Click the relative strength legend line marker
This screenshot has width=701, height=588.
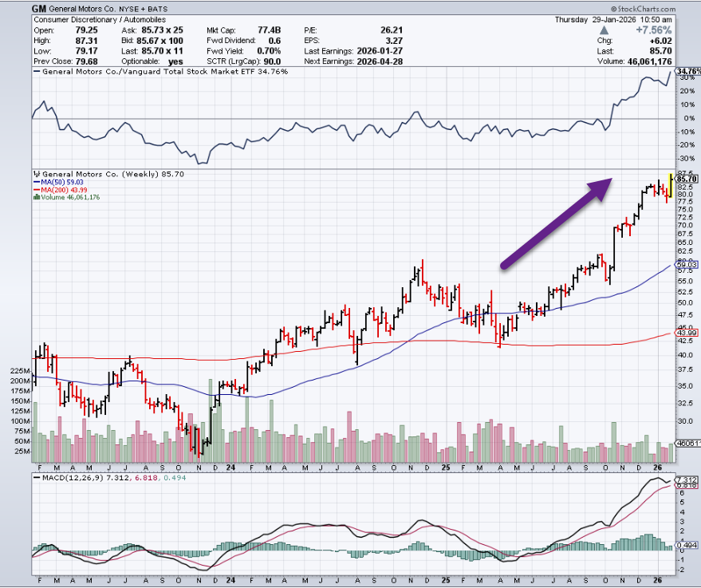pos(35,72)
